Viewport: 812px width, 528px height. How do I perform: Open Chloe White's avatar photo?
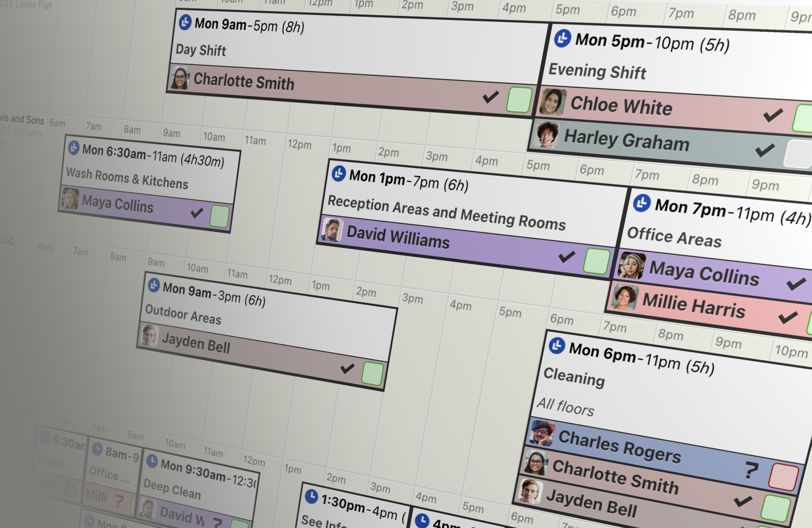click(553, 102)
